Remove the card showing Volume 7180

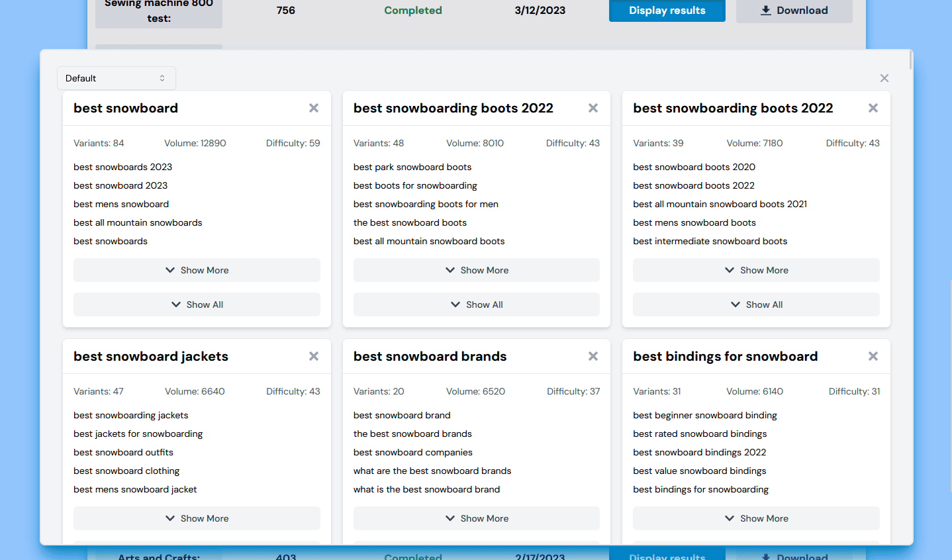click(x=873, y=108)
